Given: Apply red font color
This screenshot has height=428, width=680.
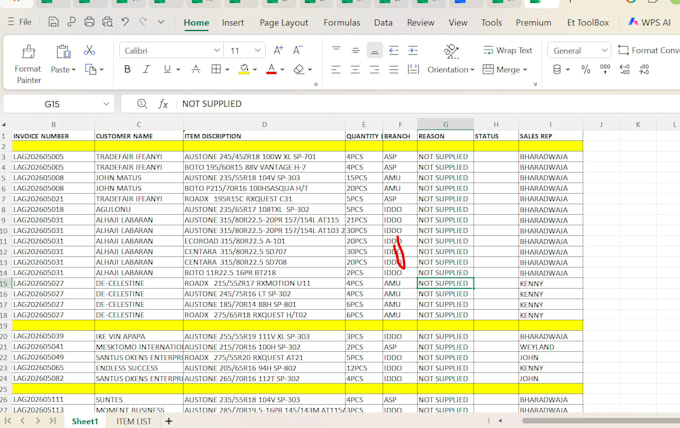Looking at the screenshot, I should click(271, 69).
